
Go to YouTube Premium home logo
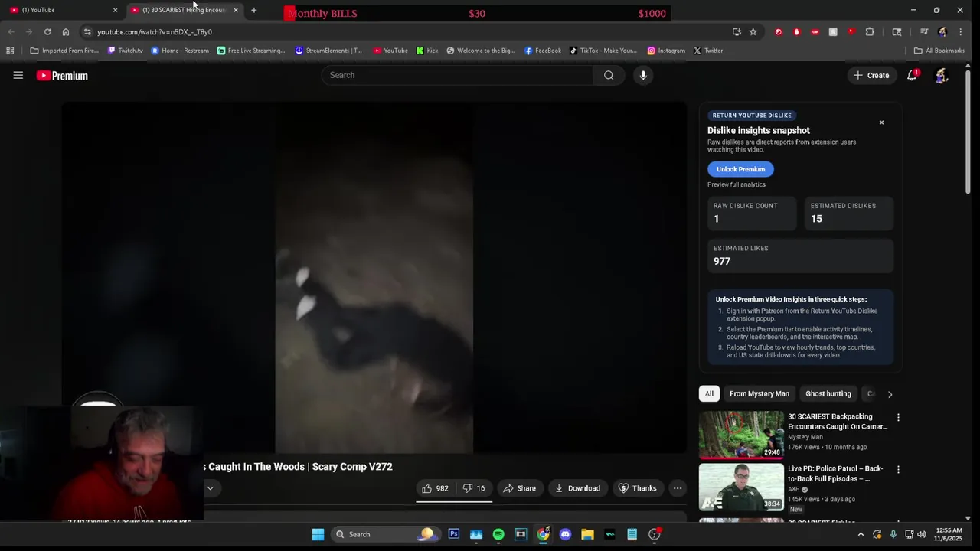tap(62, 76)
